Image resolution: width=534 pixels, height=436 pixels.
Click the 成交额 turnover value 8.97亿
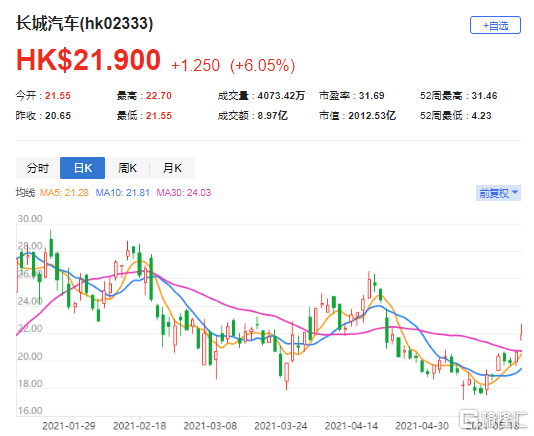coord(272,116)
